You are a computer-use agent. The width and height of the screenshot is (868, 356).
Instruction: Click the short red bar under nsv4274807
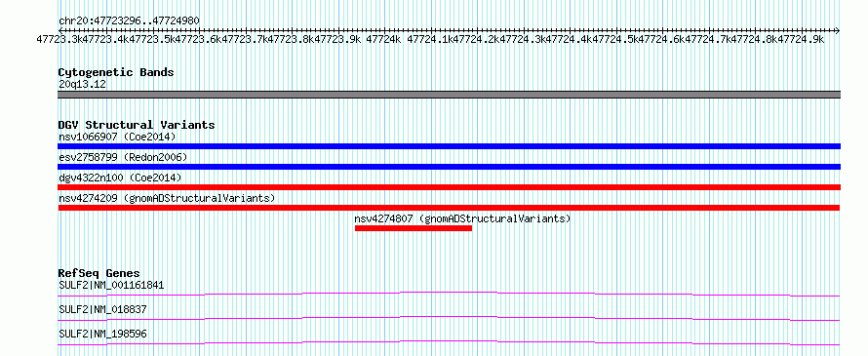pyautogui.click(x=414, y=228)
